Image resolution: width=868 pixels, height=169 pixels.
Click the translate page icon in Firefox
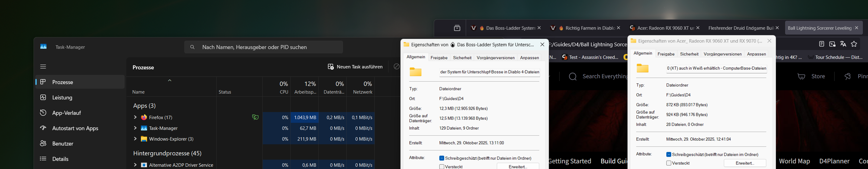point(843,44)
